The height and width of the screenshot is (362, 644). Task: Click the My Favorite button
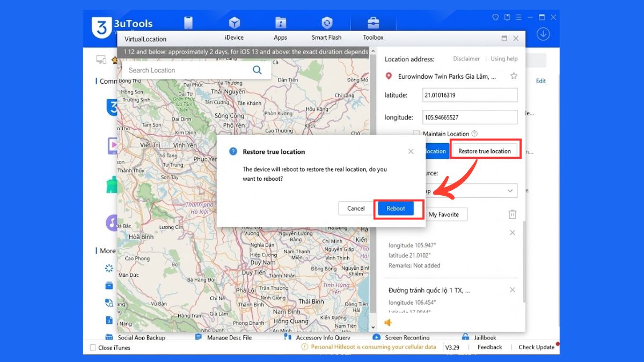[x=444, y=215]
